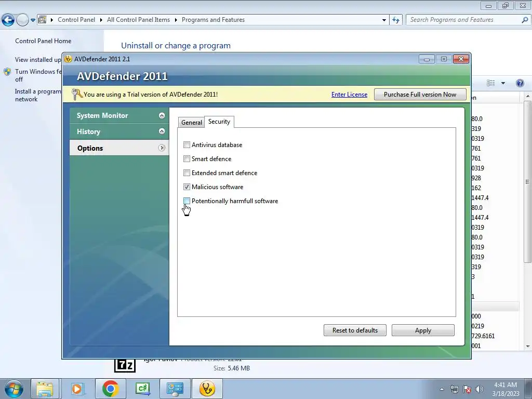Open the view options dropdown arrow
532x399 pixels.
503,83
